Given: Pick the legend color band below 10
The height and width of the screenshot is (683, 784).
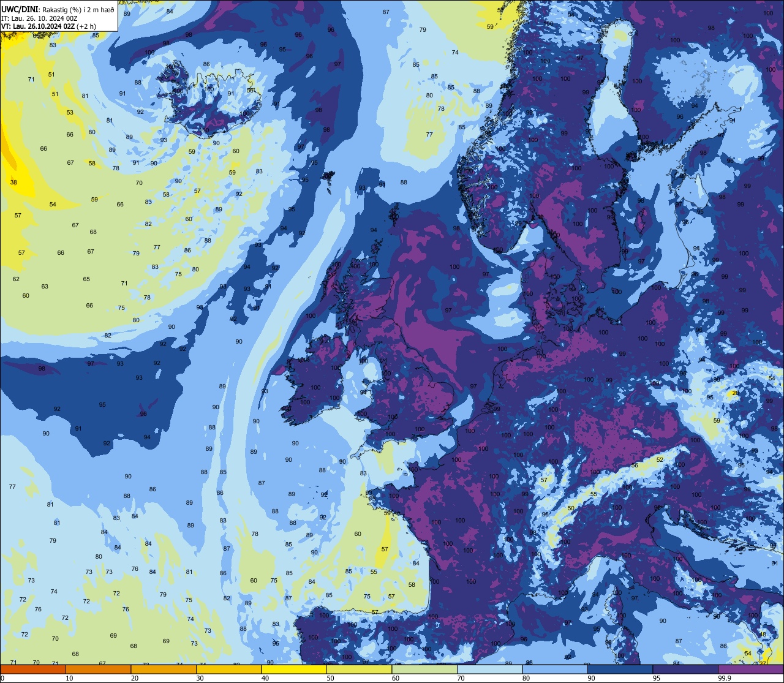Looking at the screenshot, I should [x=33, y=669].
